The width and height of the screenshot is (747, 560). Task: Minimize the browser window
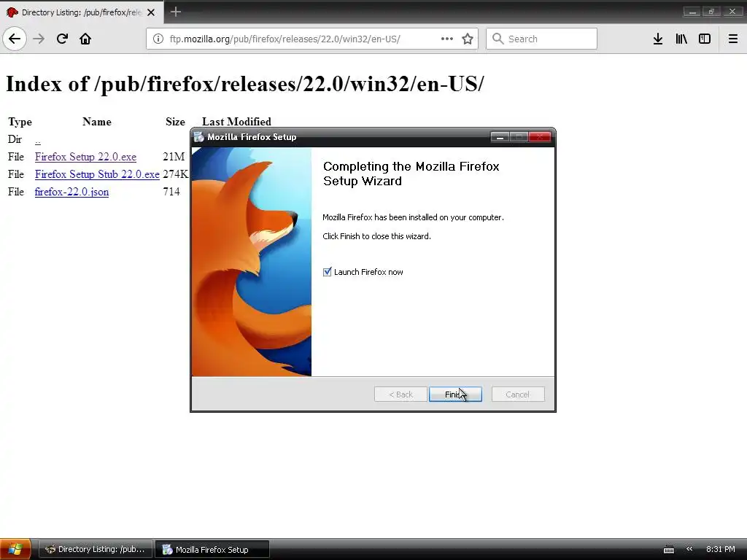[x=692, y=12]
